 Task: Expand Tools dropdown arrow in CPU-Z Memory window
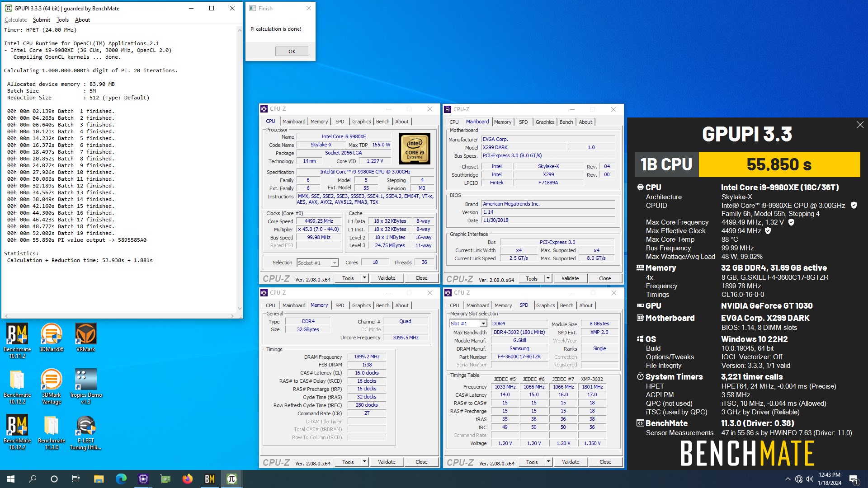pos(364,462)
